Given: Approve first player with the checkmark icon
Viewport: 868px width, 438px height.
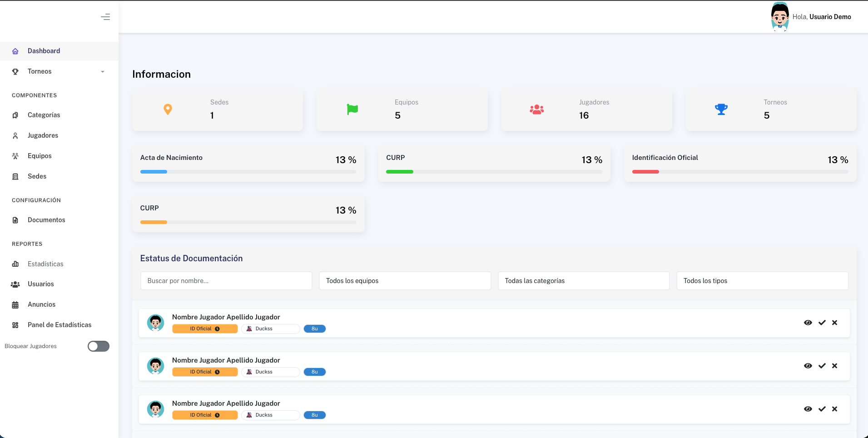Looking at the screenshot, I should tap(822, 323).
